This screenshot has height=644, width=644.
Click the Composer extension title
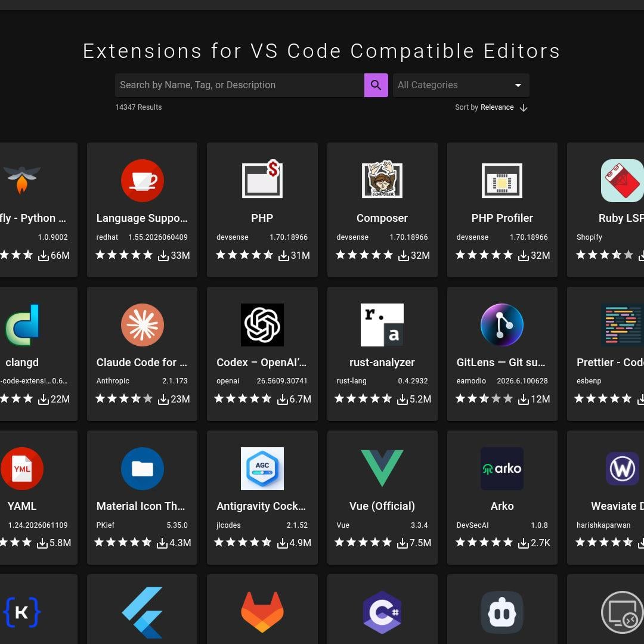pos(382,218)
